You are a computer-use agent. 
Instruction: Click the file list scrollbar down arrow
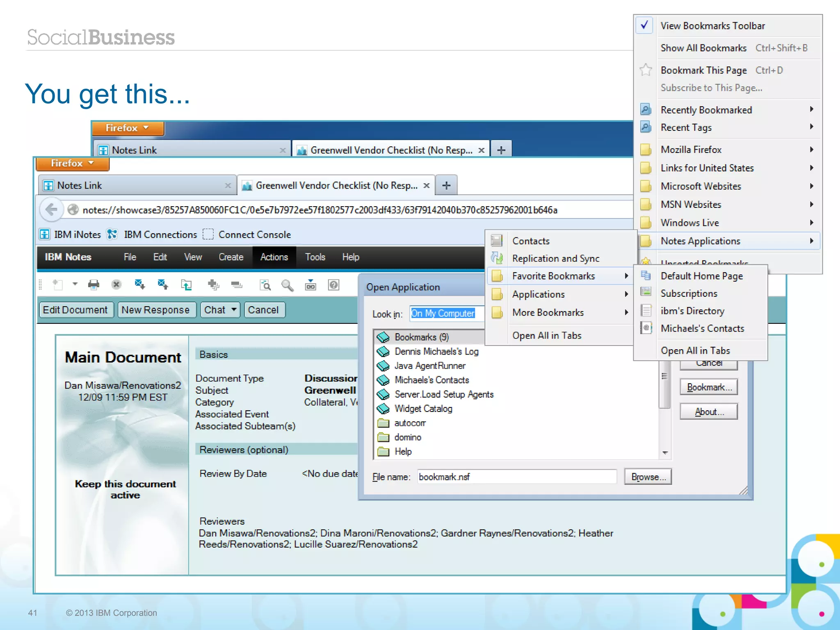pyautogui.click(x=665, y=453)
